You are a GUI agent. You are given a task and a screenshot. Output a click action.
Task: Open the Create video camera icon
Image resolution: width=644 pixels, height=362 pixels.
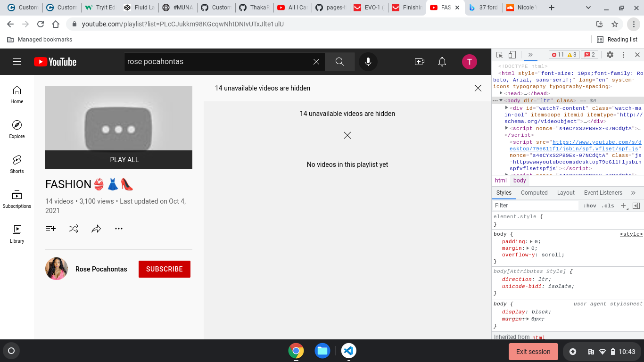[420, 62]
